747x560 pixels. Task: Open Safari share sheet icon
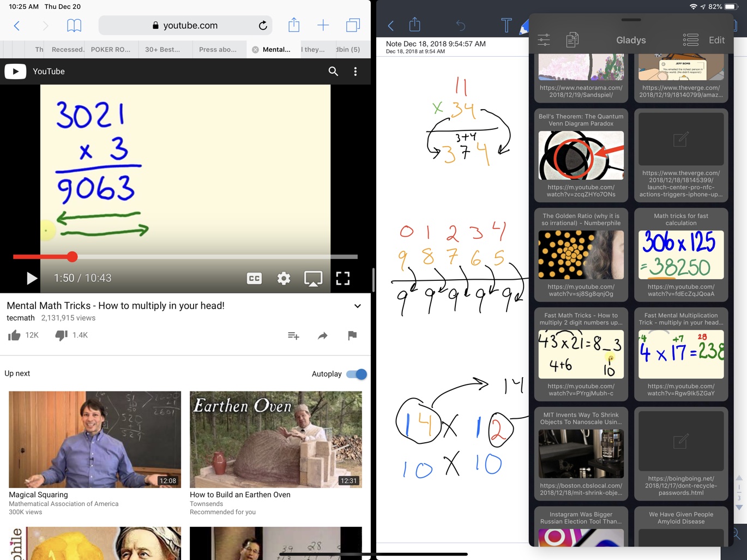pos(294,25)
